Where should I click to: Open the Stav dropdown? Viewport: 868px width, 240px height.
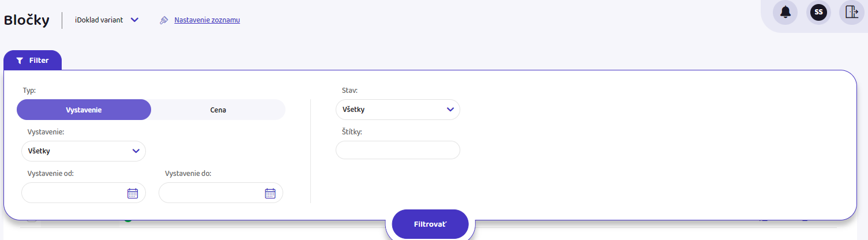click(397, 110)
